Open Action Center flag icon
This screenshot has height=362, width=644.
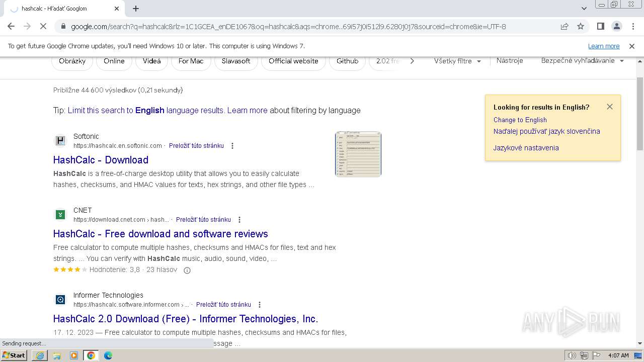click(x=596, y=355)
